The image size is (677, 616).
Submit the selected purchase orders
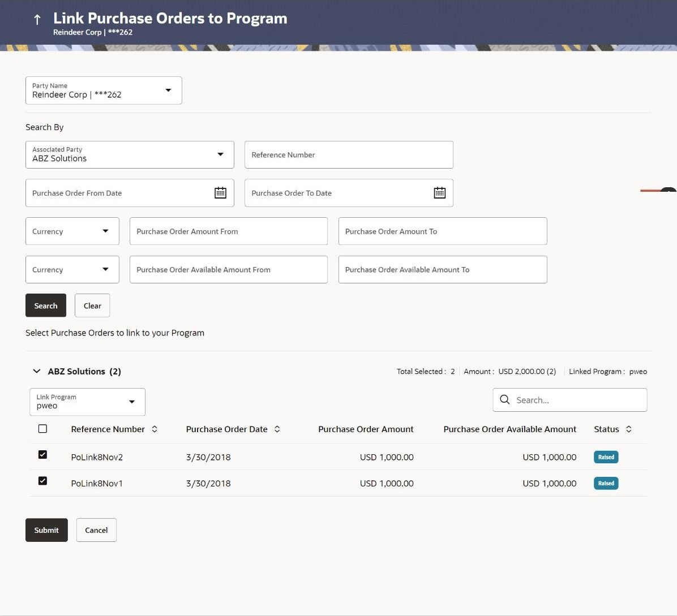click(46, 530)
